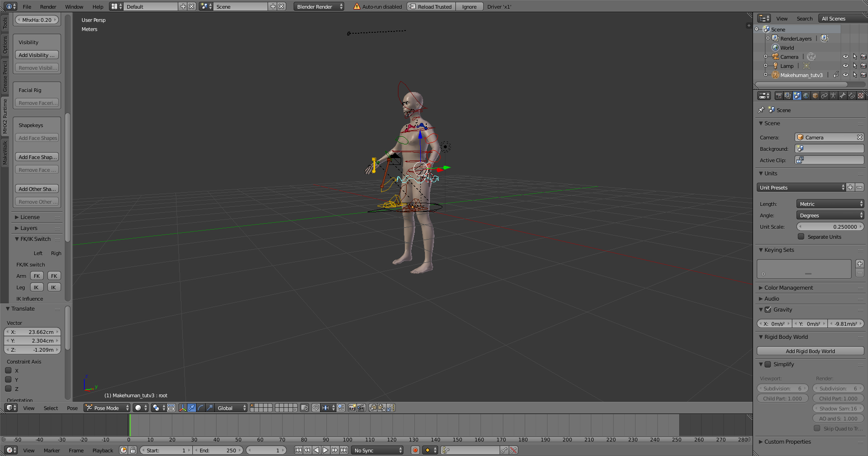
Task: Toggle the 3D manipulator widget icon
Action: point(182,408)
